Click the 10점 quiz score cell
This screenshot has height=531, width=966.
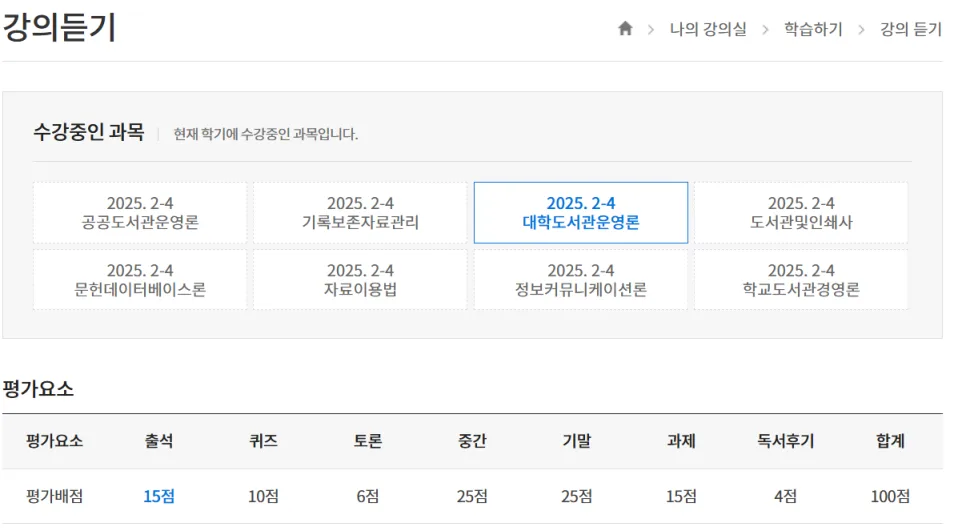(x=263, y=496)
